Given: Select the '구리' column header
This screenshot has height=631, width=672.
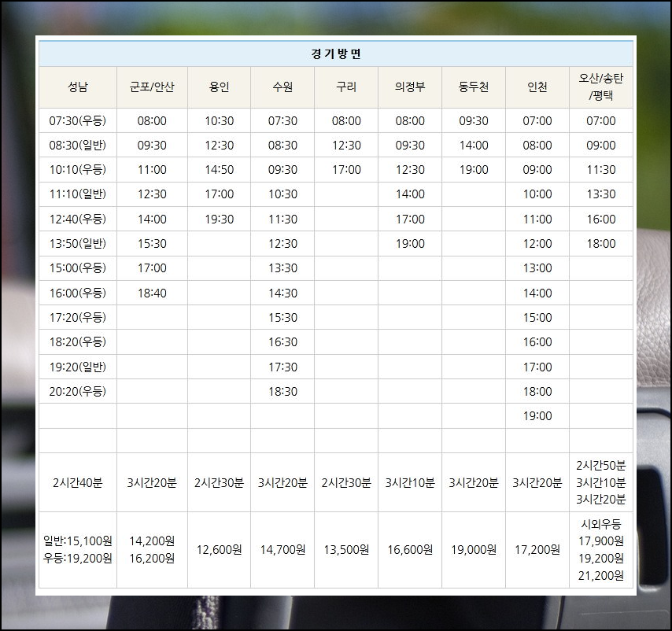Looking at the screenshot, I should tap(346, 87).
